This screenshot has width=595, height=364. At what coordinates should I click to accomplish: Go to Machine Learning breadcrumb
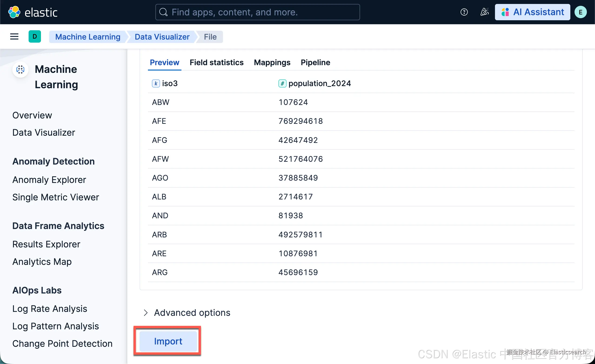click(x=88, y=37)
